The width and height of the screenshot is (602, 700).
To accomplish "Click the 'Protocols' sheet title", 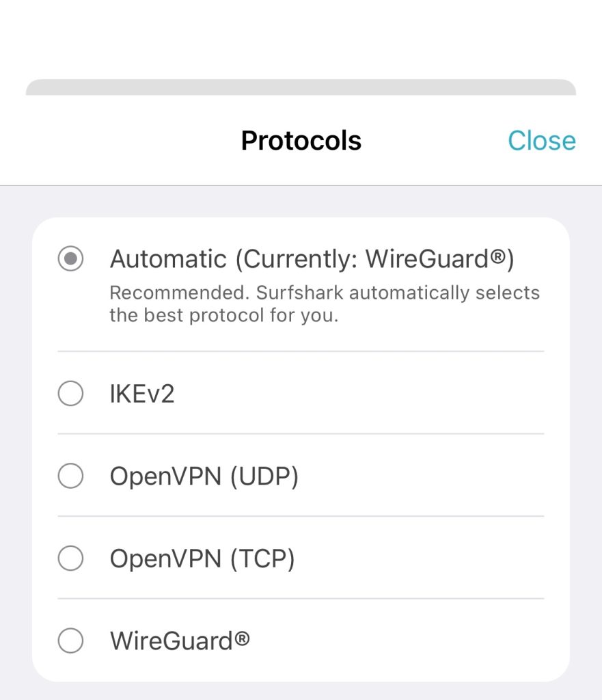I will [x=301, y=141].
